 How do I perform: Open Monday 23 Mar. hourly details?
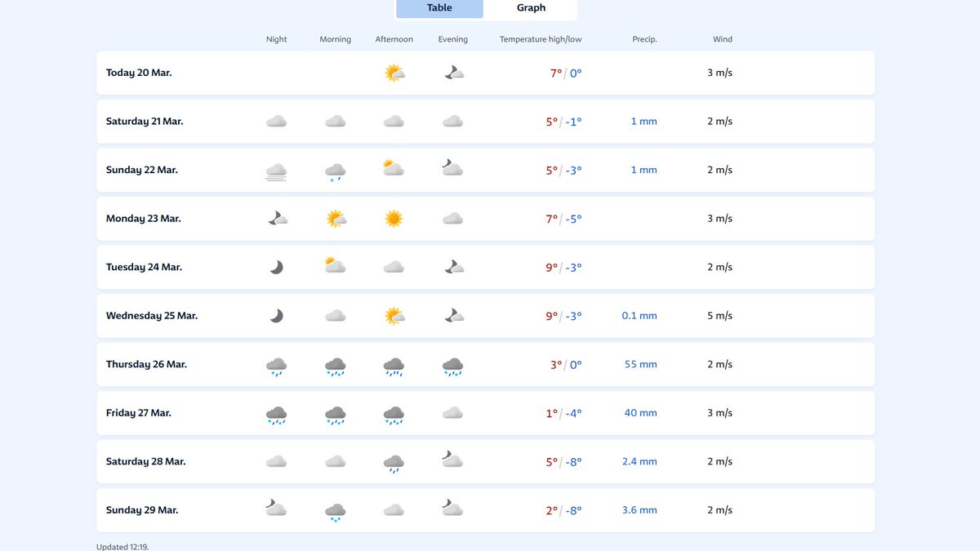485,219
